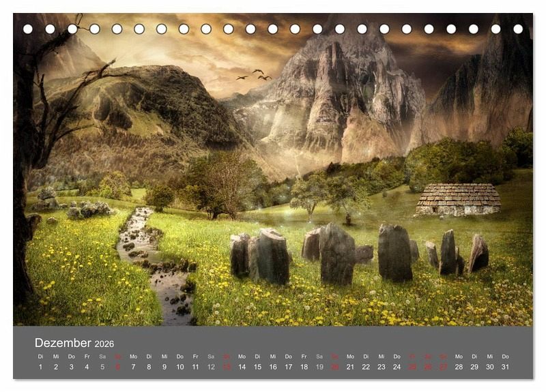546x392 pixels.
Task: Pick date 8 in the calendar row
Action: pos(149,367)
